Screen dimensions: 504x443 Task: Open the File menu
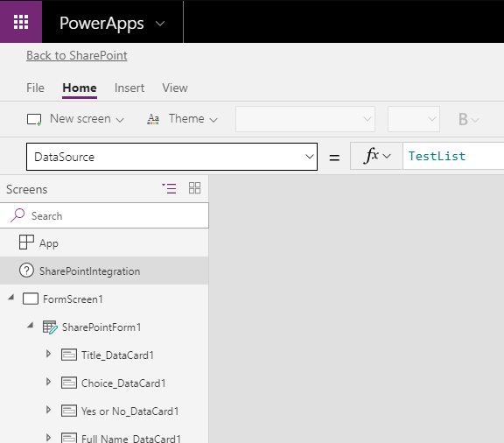[35, 88]
